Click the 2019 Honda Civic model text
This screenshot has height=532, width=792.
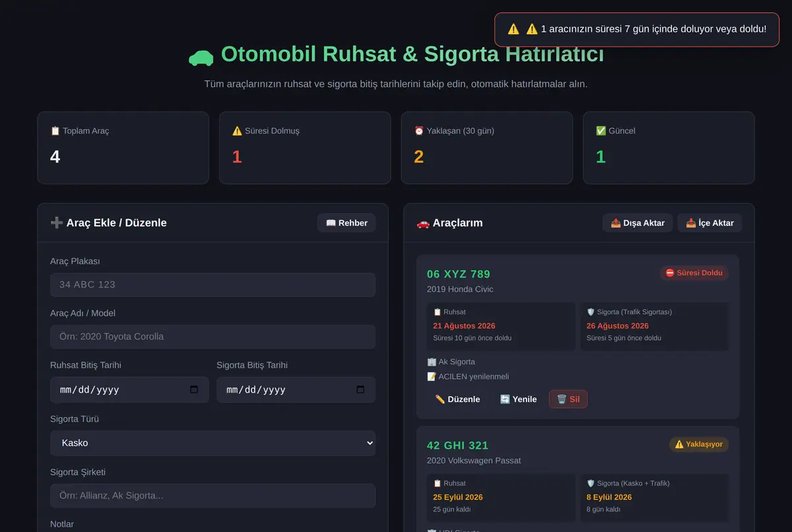[460, 289]
